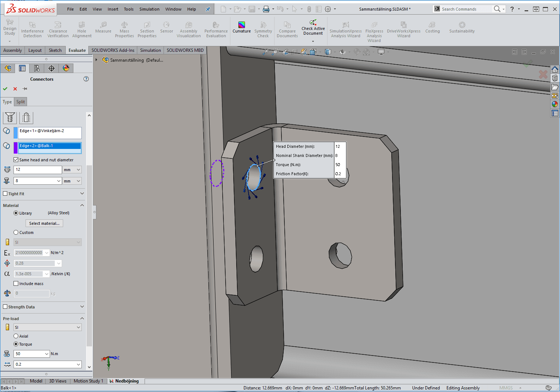560x392 pixels.
Task: Open the Curvature tool
Action: coord(241,27)
